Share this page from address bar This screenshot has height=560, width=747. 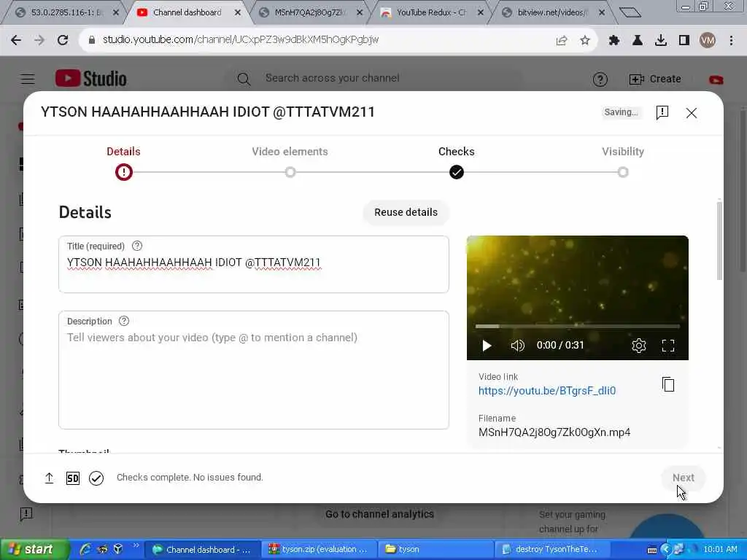pos(562,41)
